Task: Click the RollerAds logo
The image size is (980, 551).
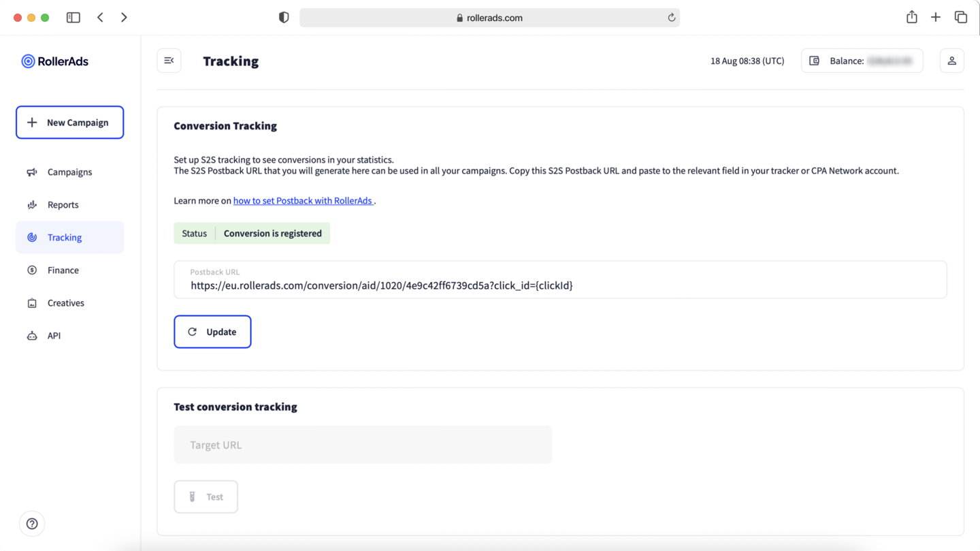Action: pyautogui.click(x=54, y=61)
